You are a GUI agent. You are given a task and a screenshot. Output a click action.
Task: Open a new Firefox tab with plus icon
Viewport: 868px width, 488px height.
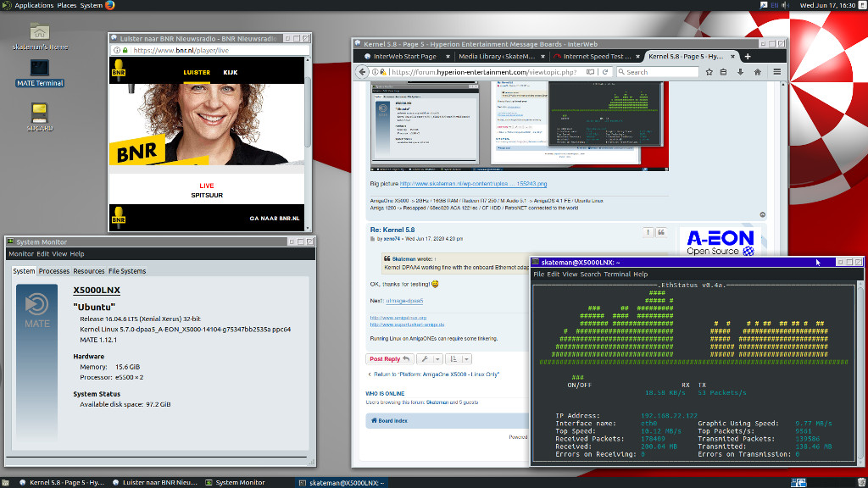click(x=748, y=57)
